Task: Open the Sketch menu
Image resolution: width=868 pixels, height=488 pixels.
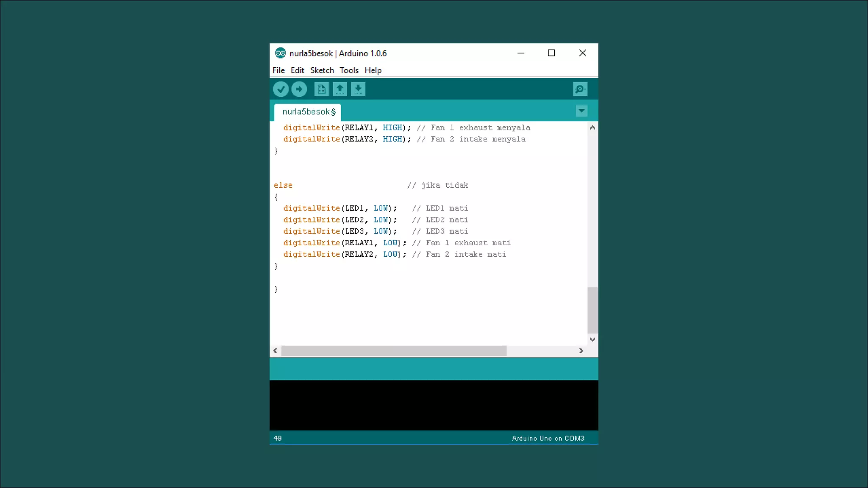Action: 322,70
